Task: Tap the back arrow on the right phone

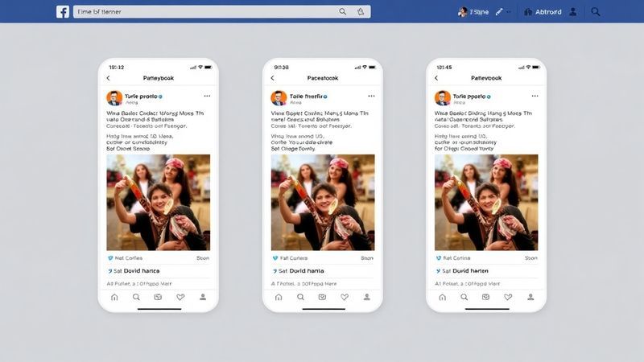Action: 436,78
